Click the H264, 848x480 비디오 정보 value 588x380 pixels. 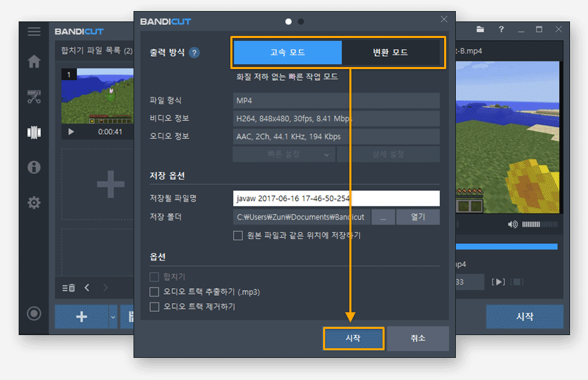[336, 119]
